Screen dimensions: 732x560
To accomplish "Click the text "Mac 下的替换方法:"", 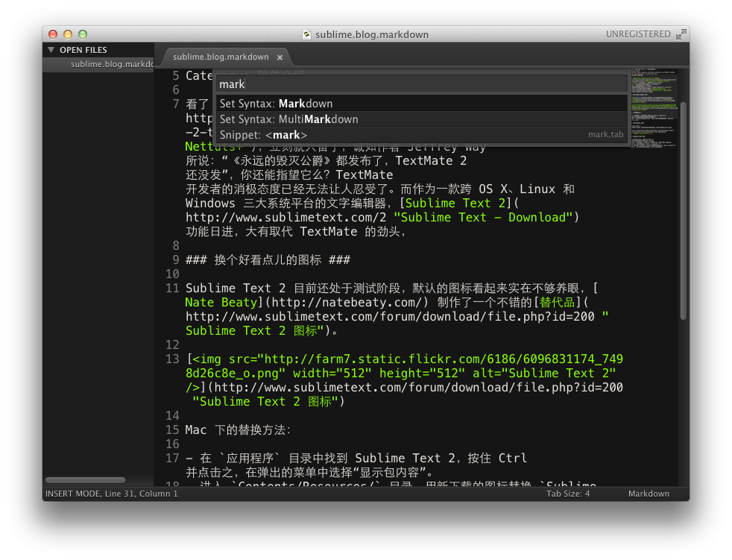I will pos(238,430).
